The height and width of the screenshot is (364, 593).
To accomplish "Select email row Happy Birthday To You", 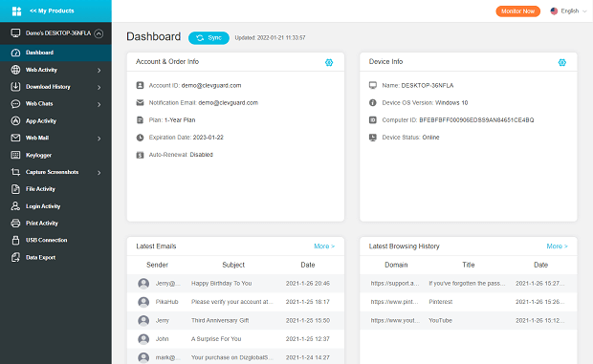I will (x=235, y=283).
